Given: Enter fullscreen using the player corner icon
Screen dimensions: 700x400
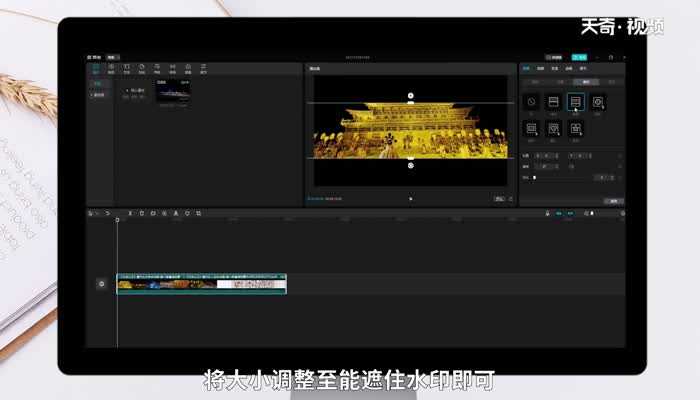Looking at the screenshot, I should point(511,199).
